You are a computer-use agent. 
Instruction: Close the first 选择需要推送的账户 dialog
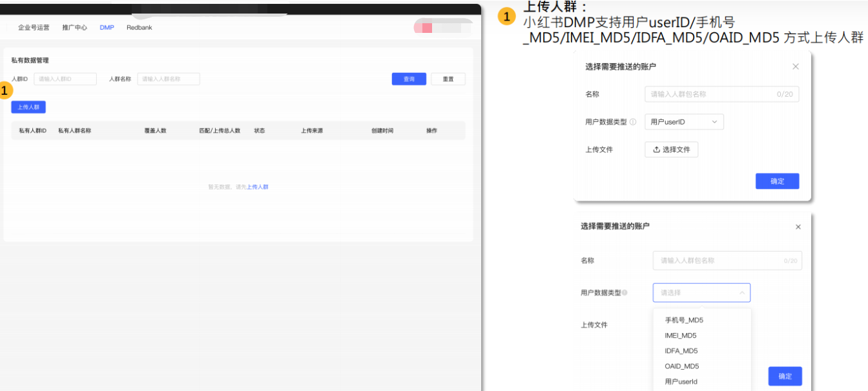[795, 66]
